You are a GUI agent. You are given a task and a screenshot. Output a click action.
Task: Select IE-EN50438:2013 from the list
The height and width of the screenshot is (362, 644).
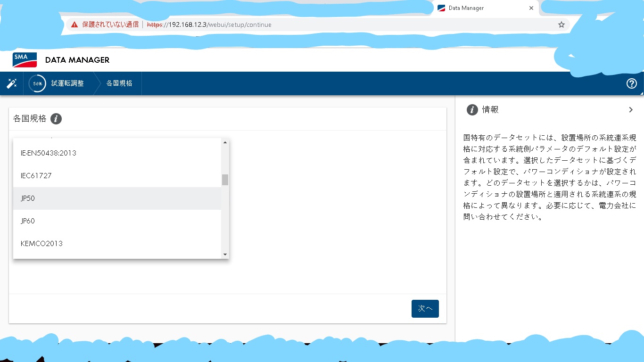point(117,153)
